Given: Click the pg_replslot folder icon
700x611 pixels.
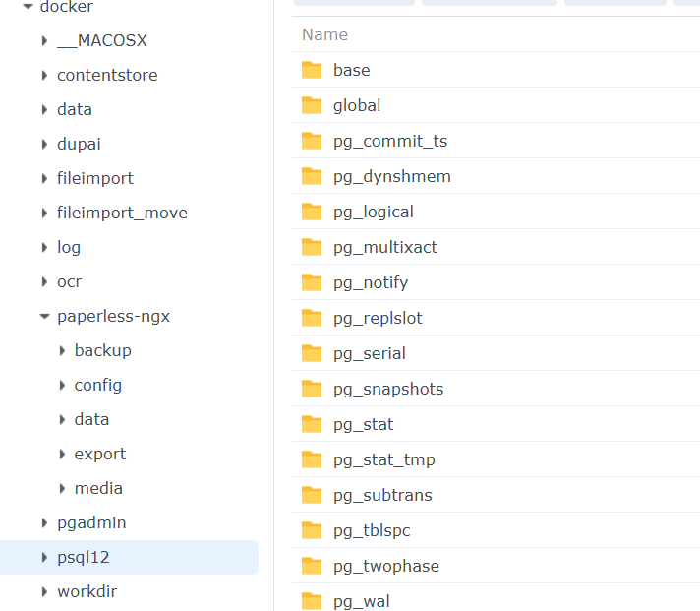Looking at the screenshot, I should [311, 318].
